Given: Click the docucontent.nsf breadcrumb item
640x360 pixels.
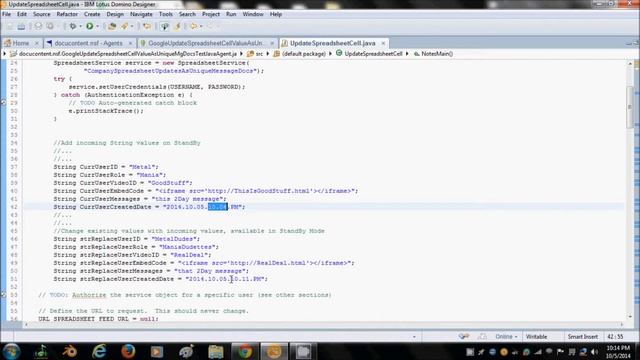Looking at the screenshot, I should pos(123,53).
